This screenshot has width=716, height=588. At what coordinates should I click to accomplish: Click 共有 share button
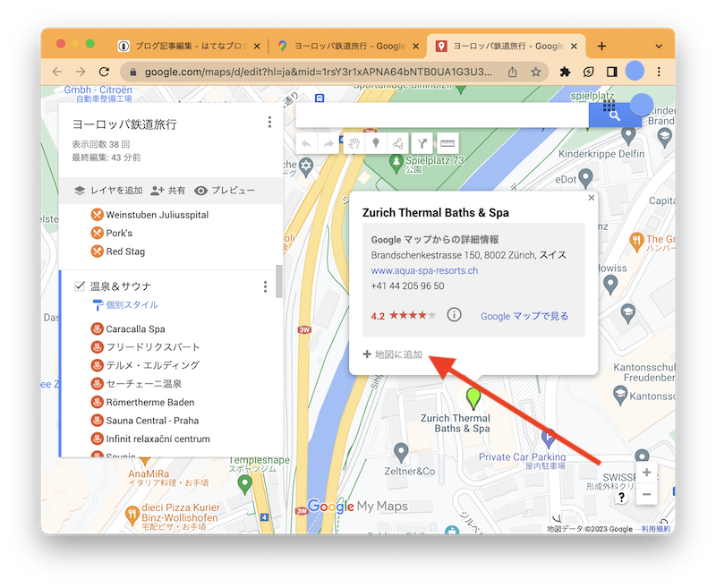click(167, 191)
